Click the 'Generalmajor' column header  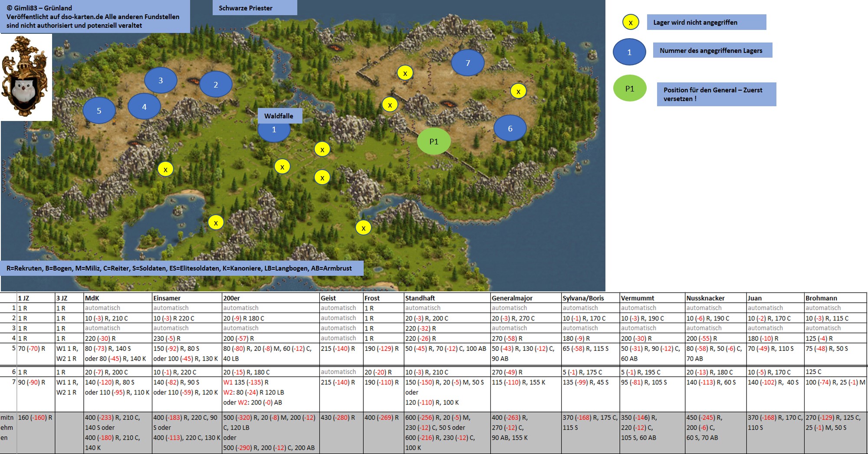[x=526, y=298]
